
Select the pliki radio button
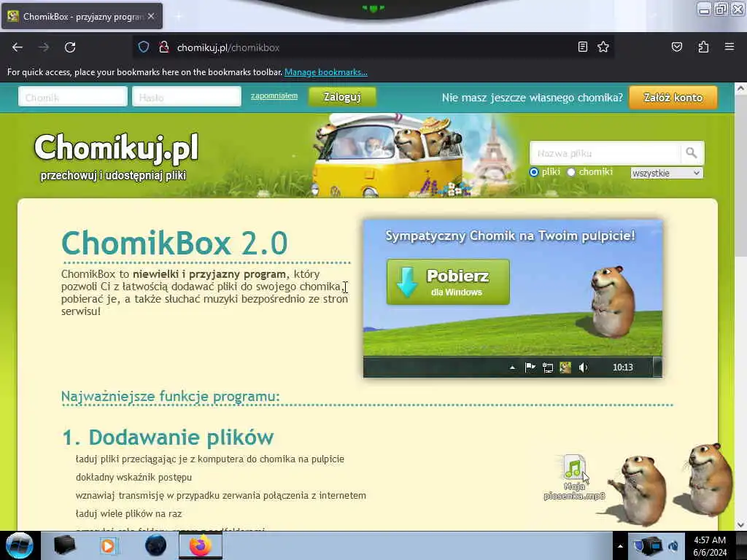534,172
